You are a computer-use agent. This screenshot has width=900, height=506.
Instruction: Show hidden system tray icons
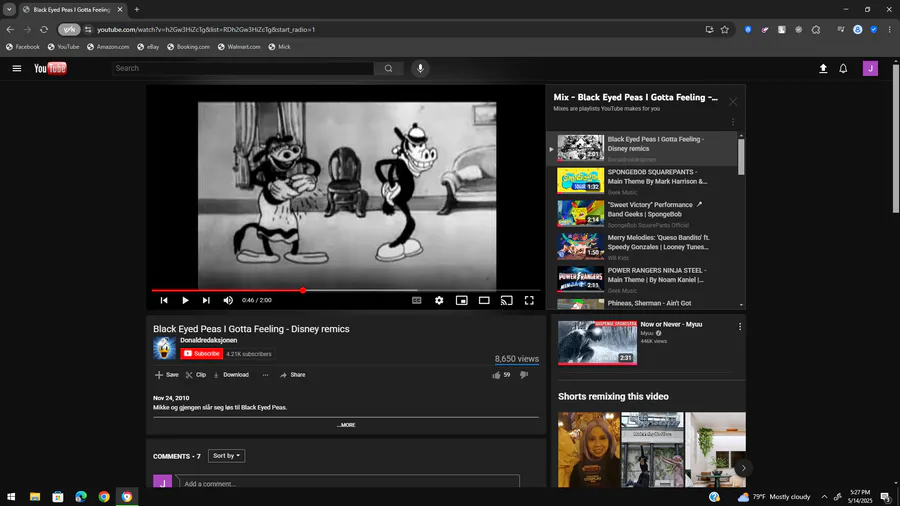824,497
